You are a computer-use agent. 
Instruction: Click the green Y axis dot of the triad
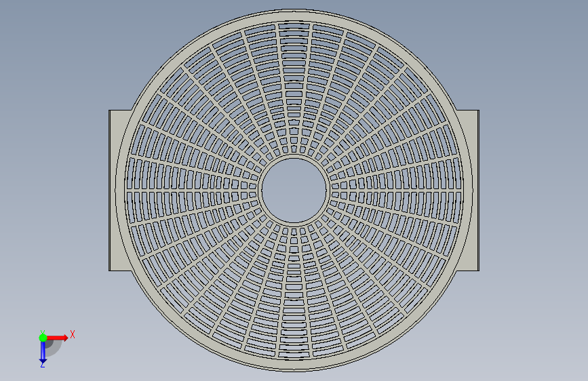pyautogui.click(x=43, y=338)
